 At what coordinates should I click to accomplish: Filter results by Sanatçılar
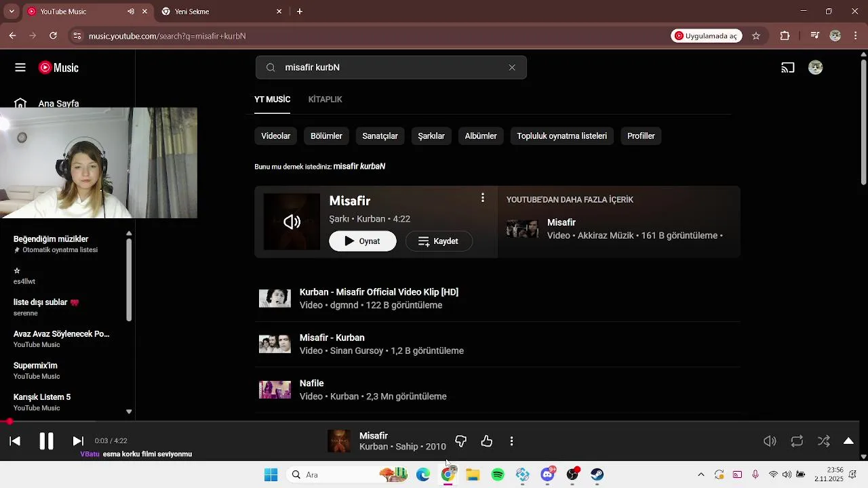point(380,136)
